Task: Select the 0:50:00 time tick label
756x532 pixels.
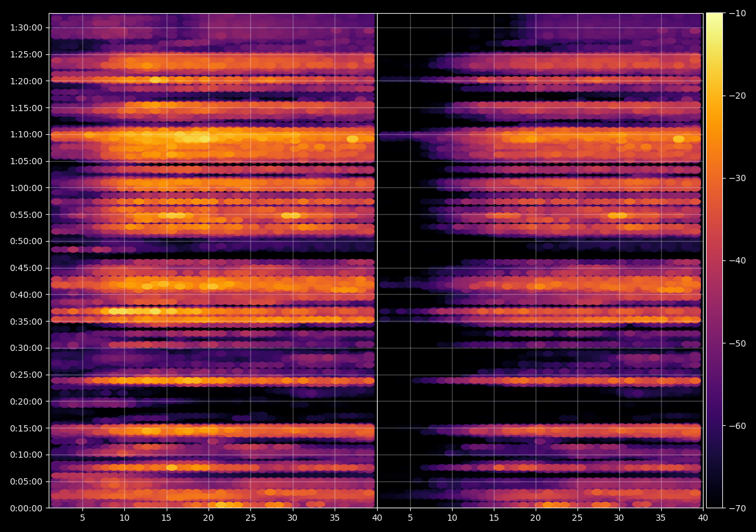Action: coord(26,241)
